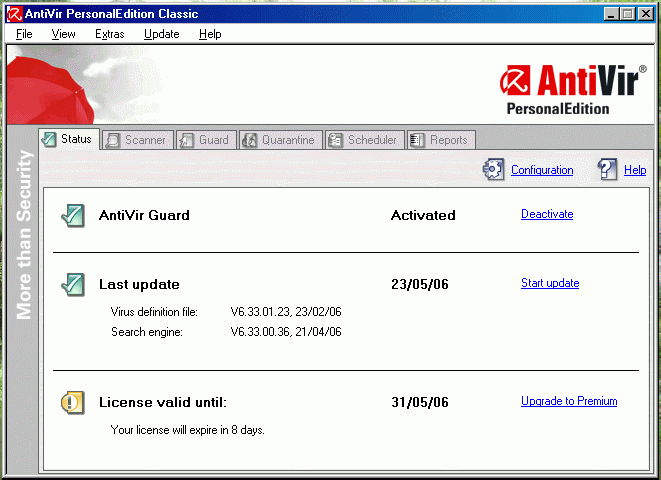Click the 'Activated' status text

click(x=423, y=215)
